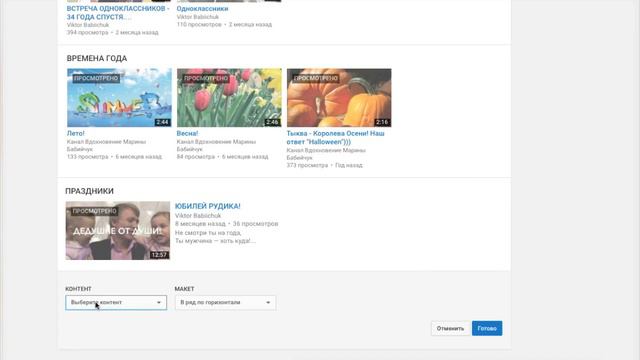The image size is (640, 360).
Task: Click channel name under Лето!
Action: point(106,145)
